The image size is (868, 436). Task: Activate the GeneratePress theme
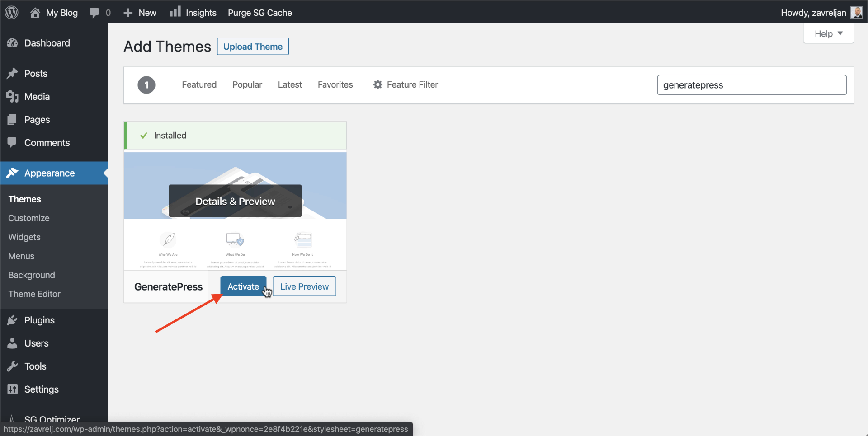tap(243, 286)
